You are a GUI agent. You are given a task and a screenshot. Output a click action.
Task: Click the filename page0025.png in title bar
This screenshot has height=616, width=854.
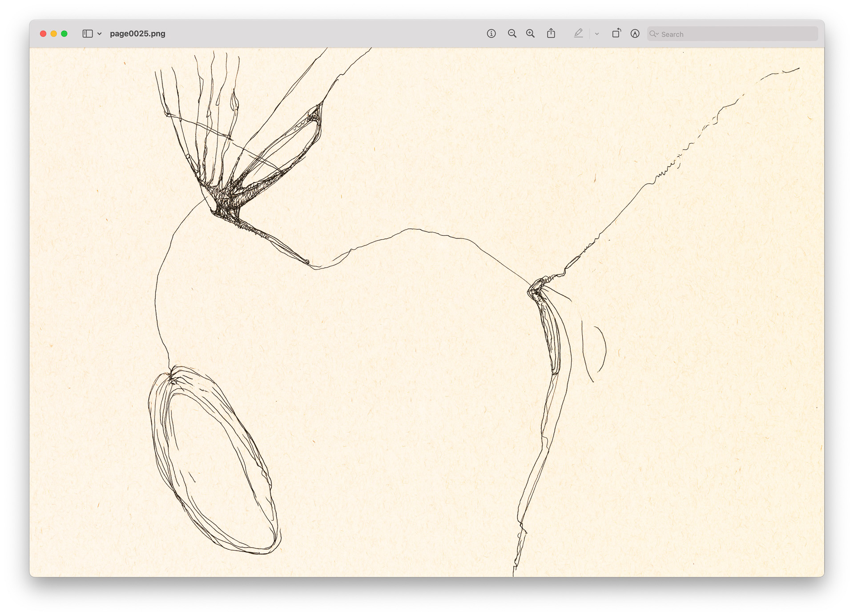click(138, 33)
